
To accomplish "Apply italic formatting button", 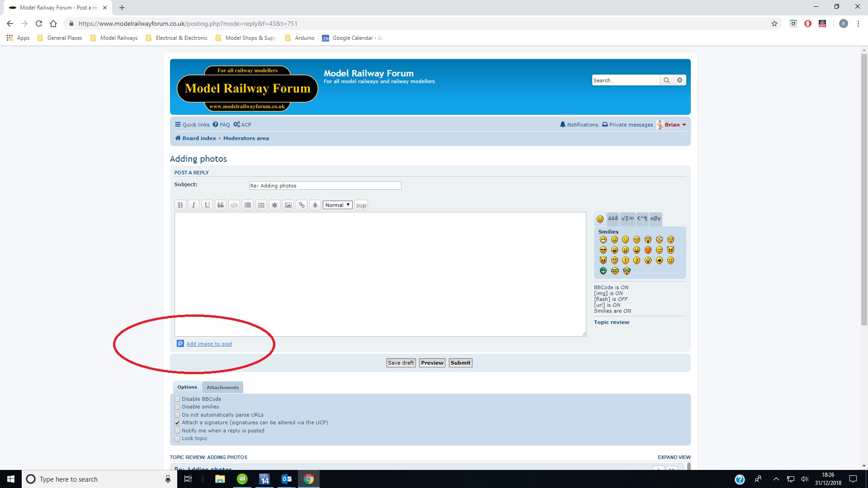I will (x=193, y=205).
